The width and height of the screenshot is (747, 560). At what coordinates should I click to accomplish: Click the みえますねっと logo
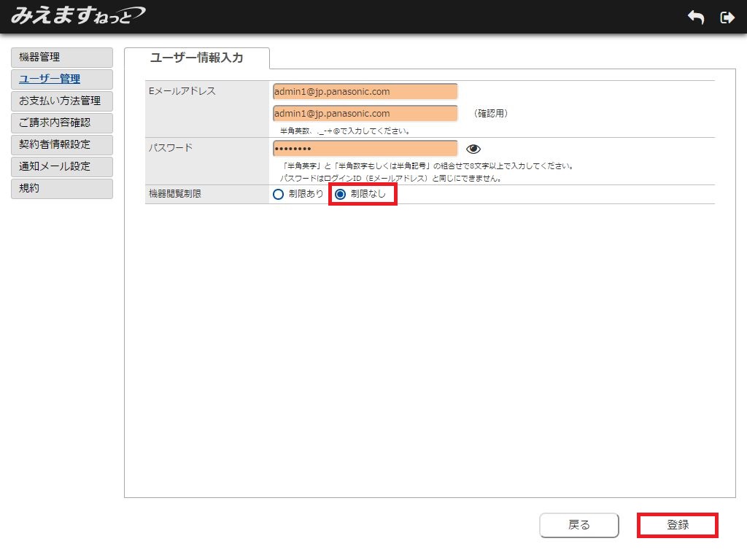pos(77,15)
